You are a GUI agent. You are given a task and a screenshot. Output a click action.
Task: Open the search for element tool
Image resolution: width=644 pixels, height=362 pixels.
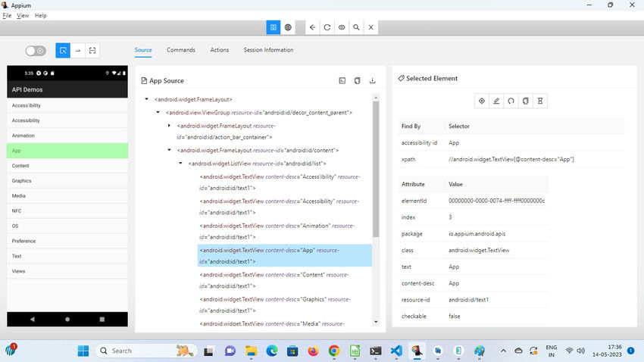(x=356, y=27)
